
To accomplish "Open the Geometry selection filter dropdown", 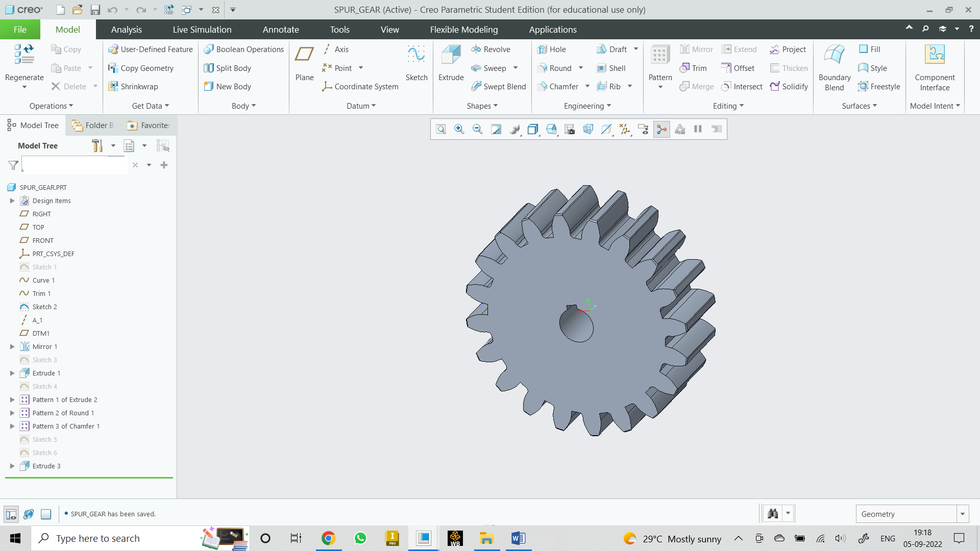I will [962, 514].
